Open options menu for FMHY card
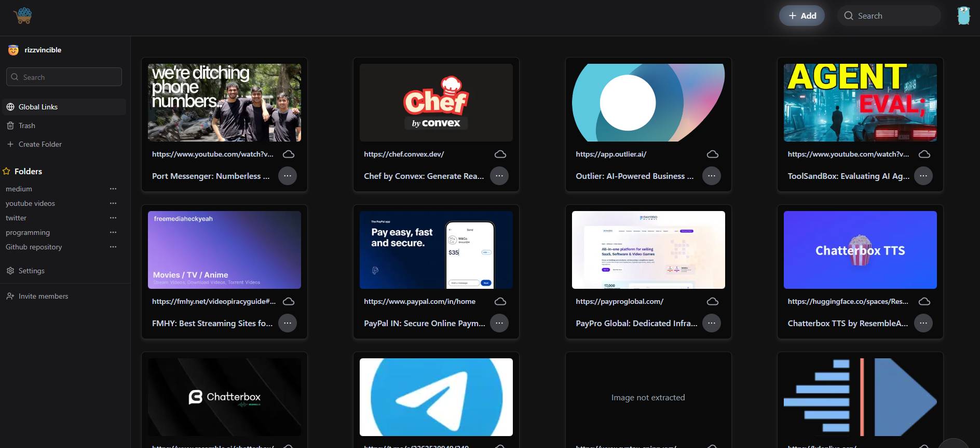The image size is (980, 448). 288,323
